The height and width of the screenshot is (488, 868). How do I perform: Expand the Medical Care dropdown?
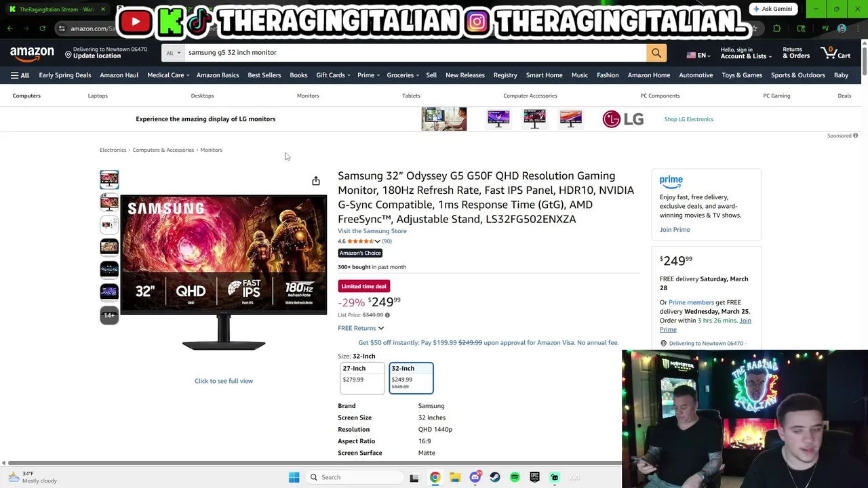(167, 75)
